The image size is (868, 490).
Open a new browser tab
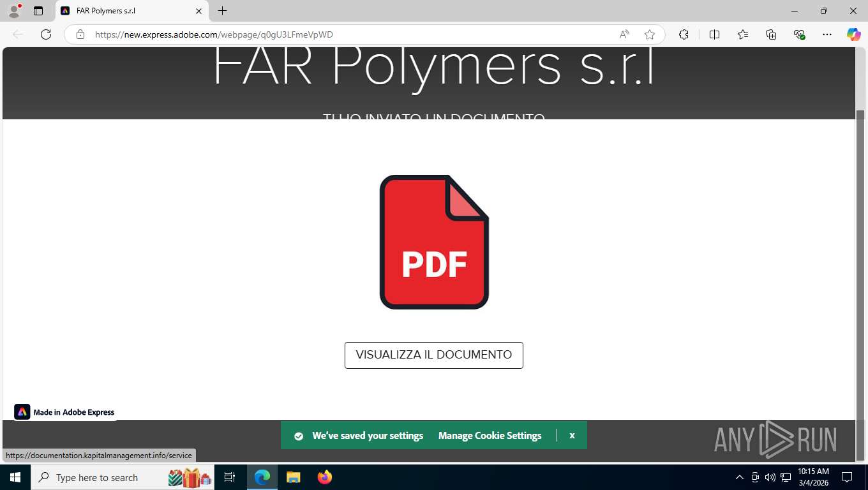222,11
